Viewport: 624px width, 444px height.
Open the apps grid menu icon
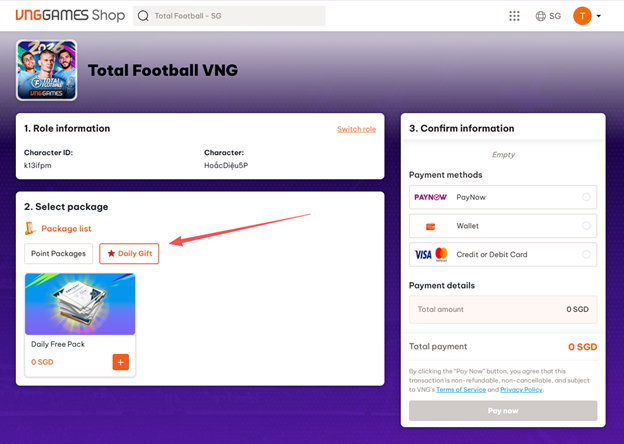[514, 16]
